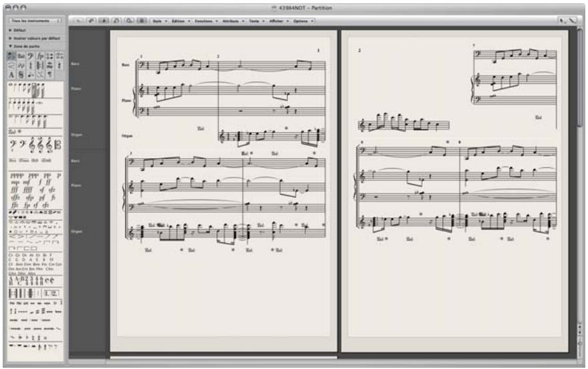Pick the mf dynamic marking

[27, 182]
